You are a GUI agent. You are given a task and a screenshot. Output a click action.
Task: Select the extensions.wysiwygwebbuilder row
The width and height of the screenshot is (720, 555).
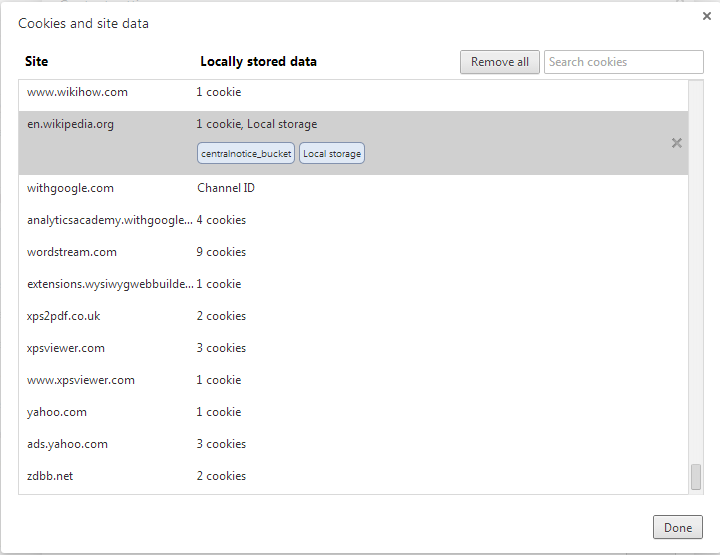click(353, 284)
